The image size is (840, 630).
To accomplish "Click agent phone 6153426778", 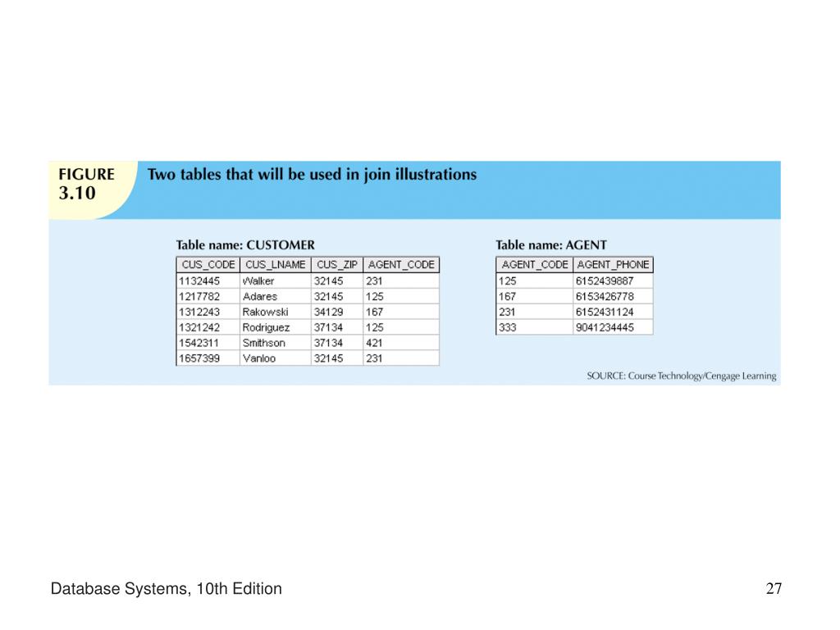I will (x=613, y=296).
